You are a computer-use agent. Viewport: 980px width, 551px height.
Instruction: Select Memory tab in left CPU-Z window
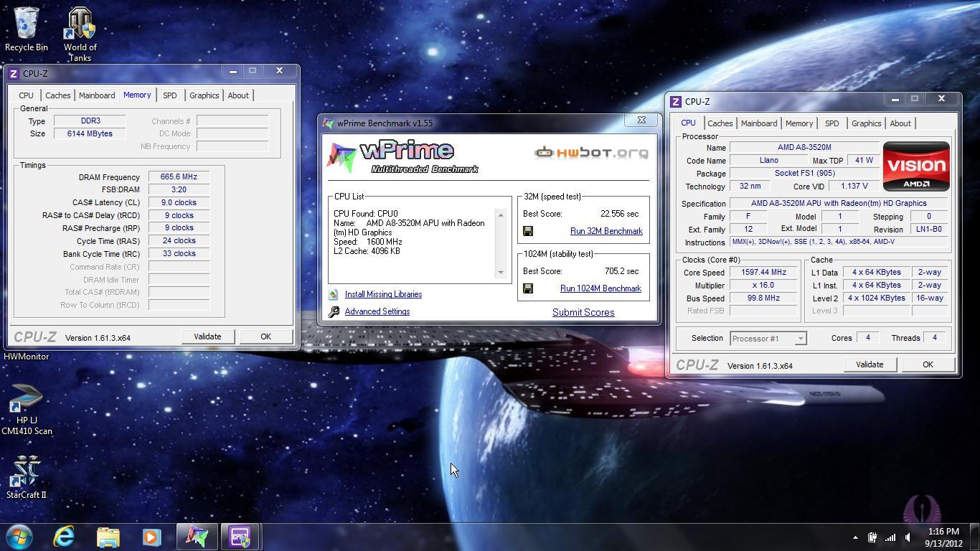(x=137, y=95)
